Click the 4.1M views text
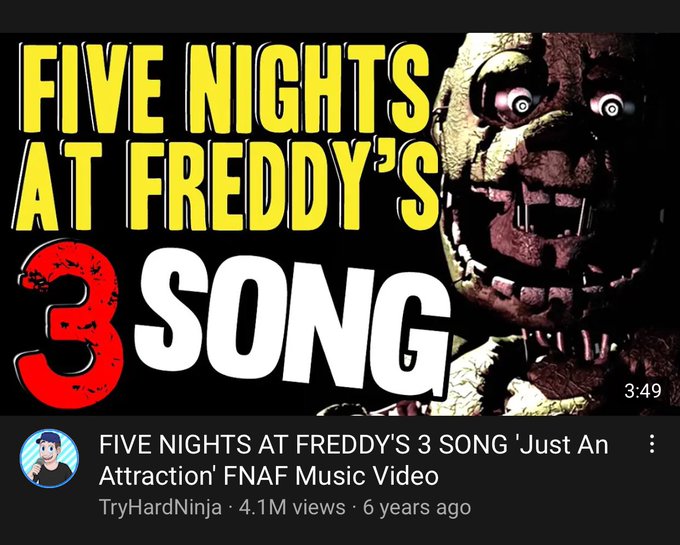Viewport: 680px width, 545px height. tap(292, 507)
